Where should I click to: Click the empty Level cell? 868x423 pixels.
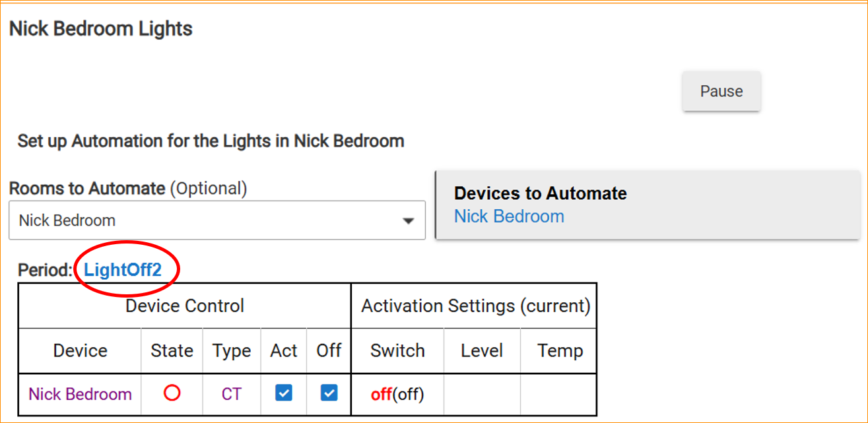tap(482, 394)
